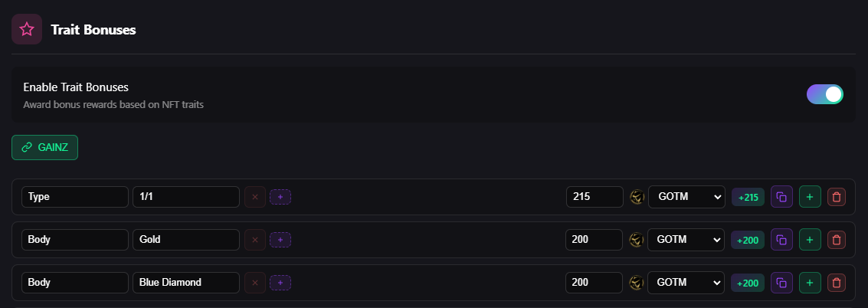Click the star Trait Bonuses icon
This screenshot has width=868, height=308.
click(x=27, y=30)
